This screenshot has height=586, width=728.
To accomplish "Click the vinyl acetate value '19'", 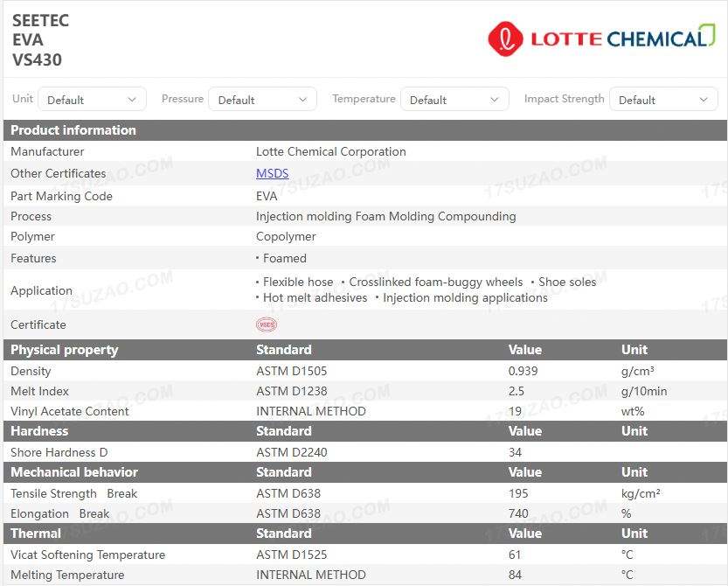I will click(x=515, y=411).
